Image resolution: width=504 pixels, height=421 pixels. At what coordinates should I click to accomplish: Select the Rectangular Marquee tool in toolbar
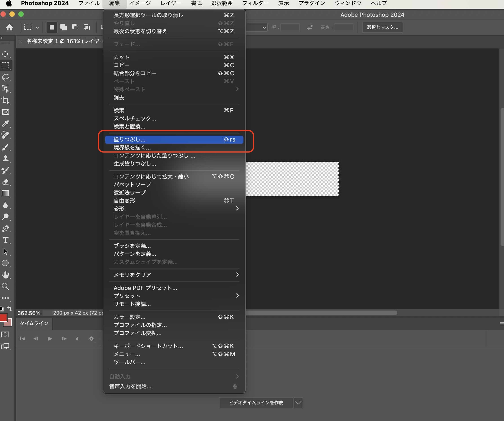[x=6, y=66]
